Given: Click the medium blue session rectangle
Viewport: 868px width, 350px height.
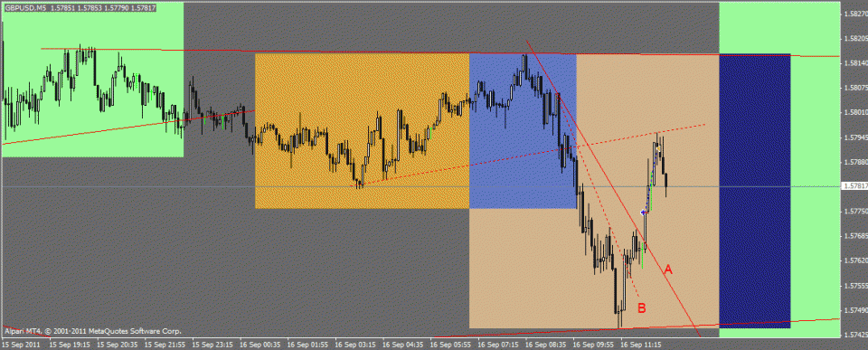Looking at the screenshot, I should coord(523,131).
